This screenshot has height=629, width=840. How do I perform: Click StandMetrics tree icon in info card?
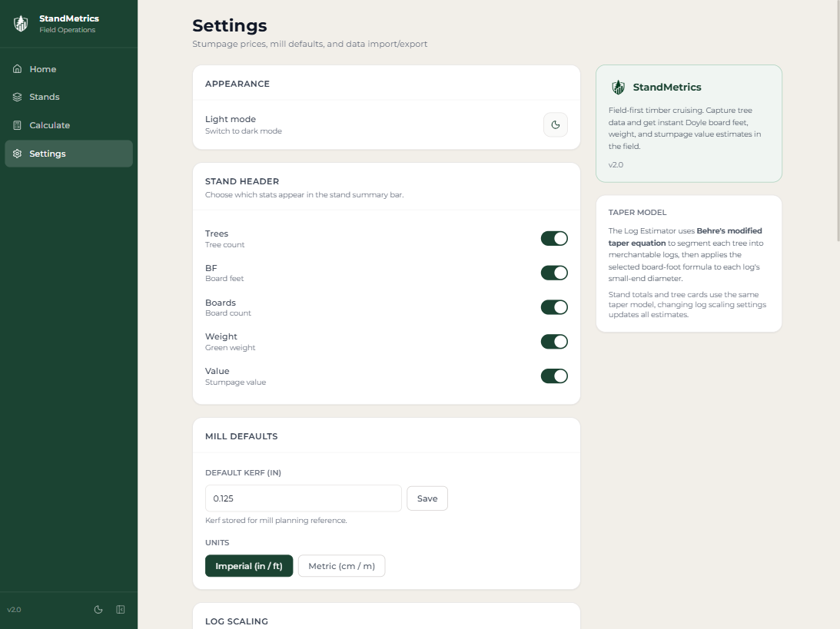click(x=618, y=88)
